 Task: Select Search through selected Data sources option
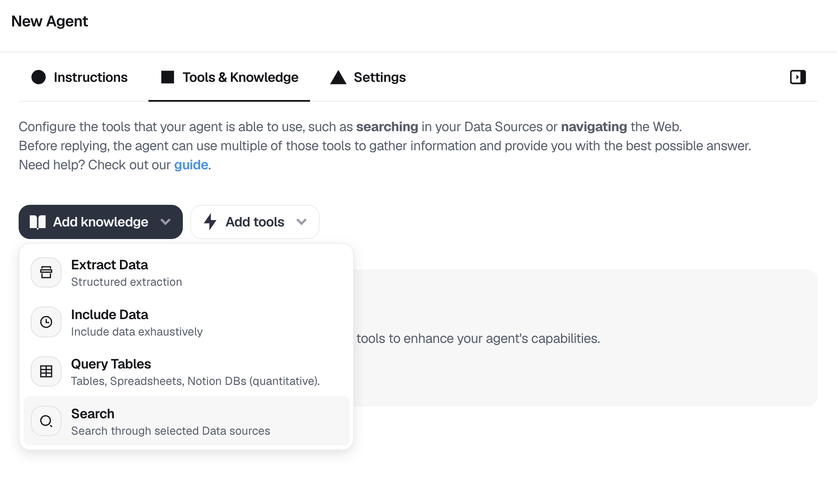[186, 421]
